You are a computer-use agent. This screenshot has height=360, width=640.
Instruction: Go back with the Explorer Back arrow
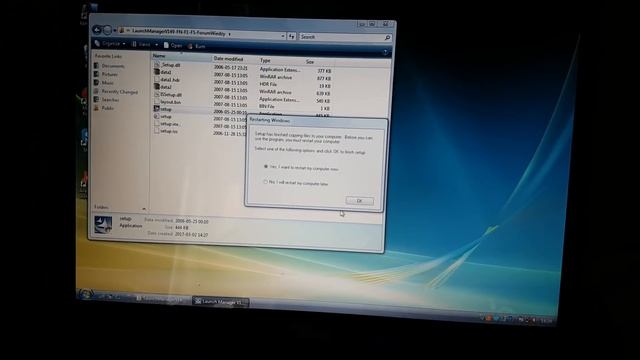click(x=97, y=29)
